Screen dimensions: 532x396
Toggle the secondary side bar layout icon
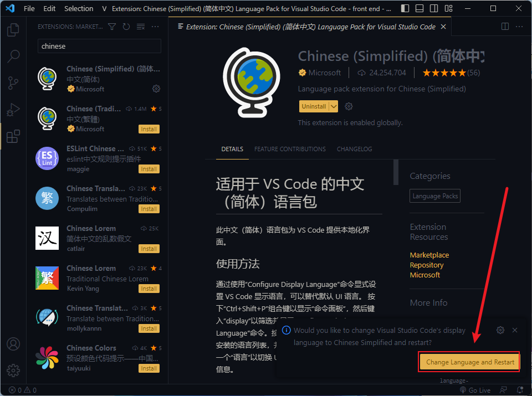point(434,8)
